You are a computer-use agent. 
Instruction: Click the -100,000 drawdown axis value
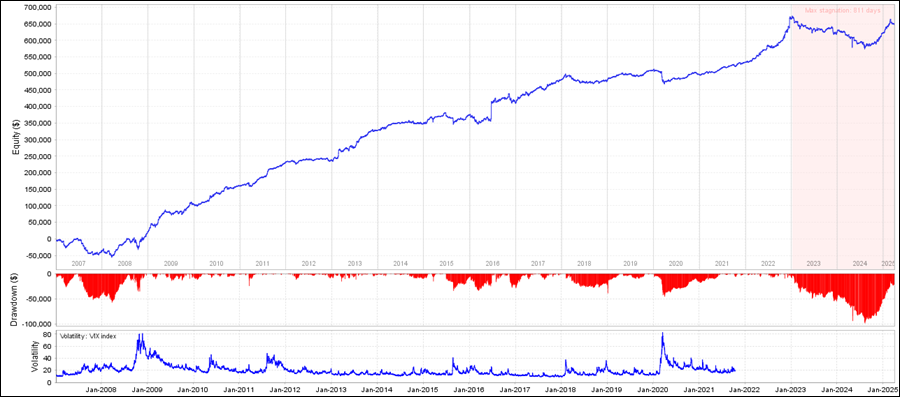(x=37, y=324)
